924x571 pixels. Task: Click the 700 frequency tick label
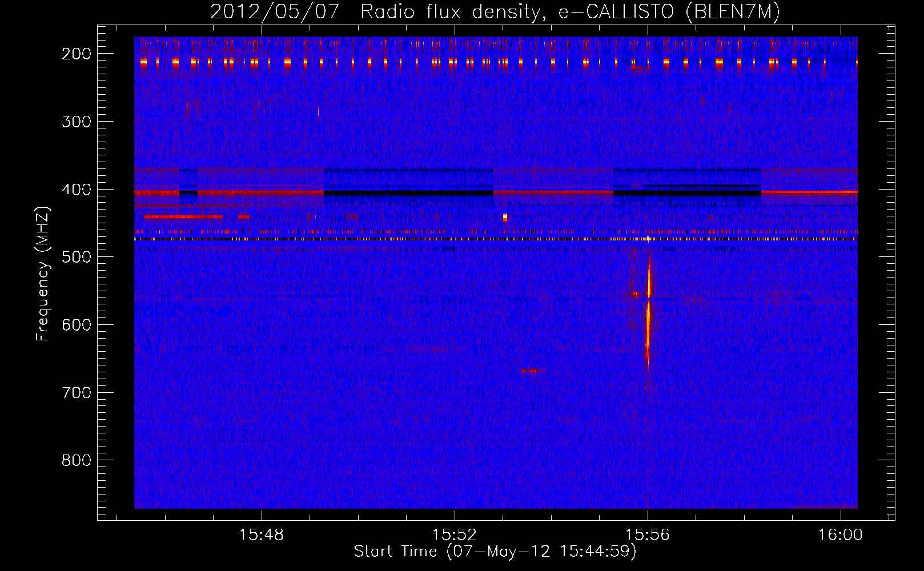point(77,393)
